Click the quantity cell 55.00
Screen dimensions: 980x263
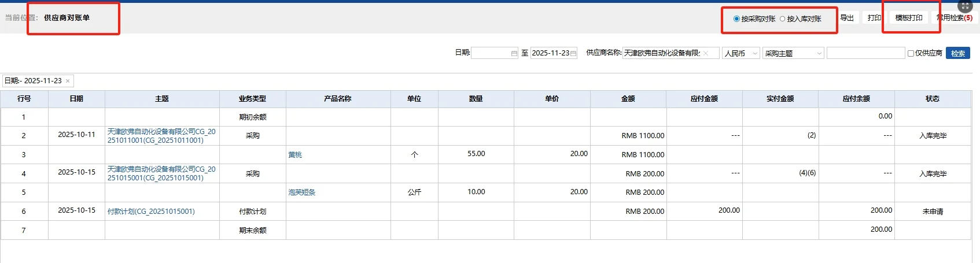pos(476,154)
